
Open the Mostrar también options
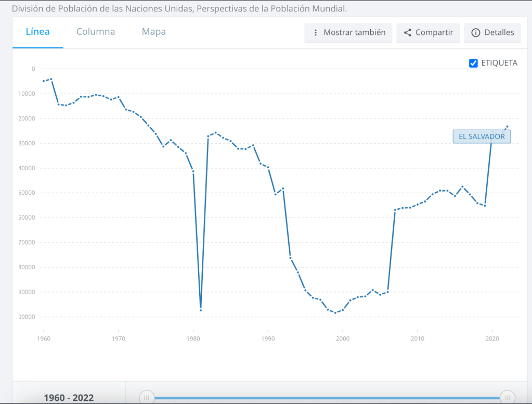point(348,32)
